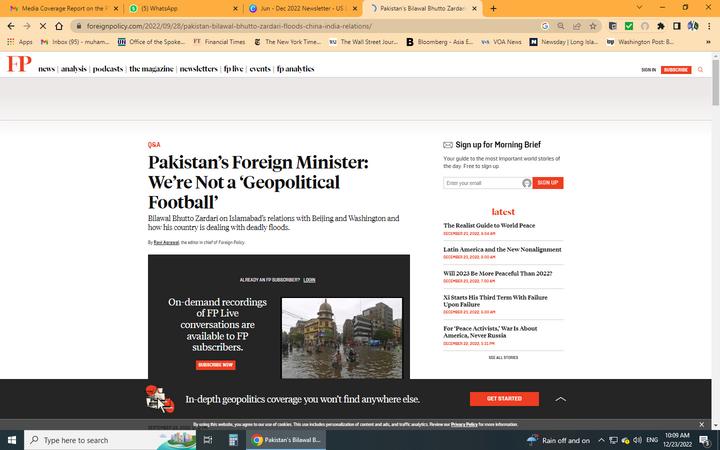Open the magazine menu item
The height and width of the screenshot is (450, 720).
point(151,69)
